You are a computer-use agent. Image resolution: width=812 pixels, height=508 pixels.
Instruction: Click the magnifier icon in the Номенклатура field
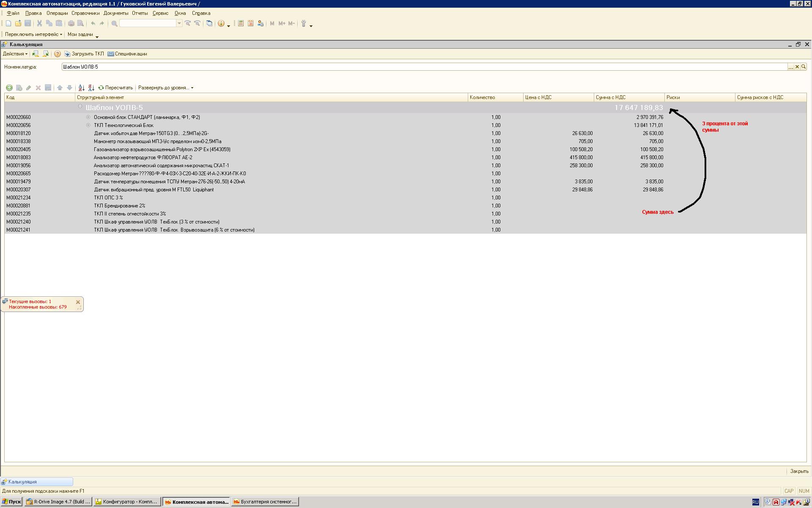tap(803, 67)
